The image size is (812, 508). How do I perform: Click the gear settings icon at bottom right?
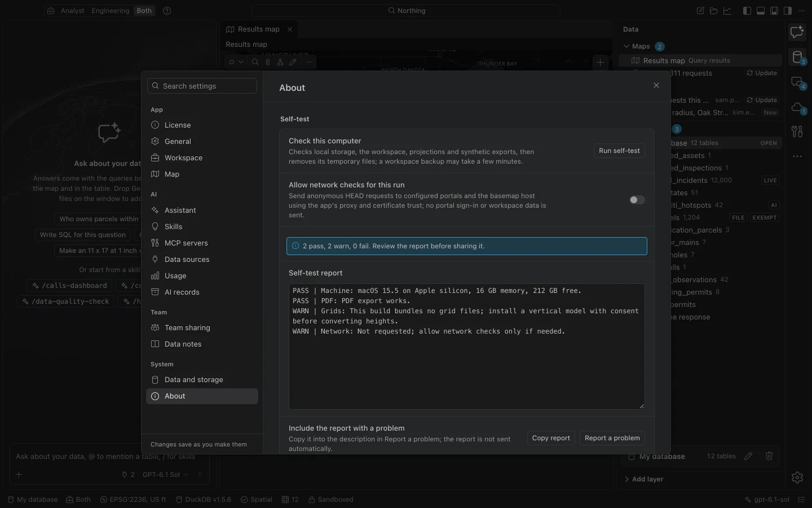click(797, 478)
